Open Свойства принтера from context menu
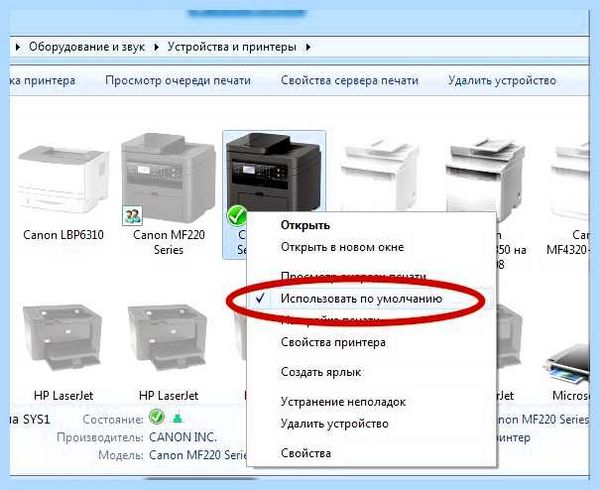The image size is (600, 490). [333, 342]
